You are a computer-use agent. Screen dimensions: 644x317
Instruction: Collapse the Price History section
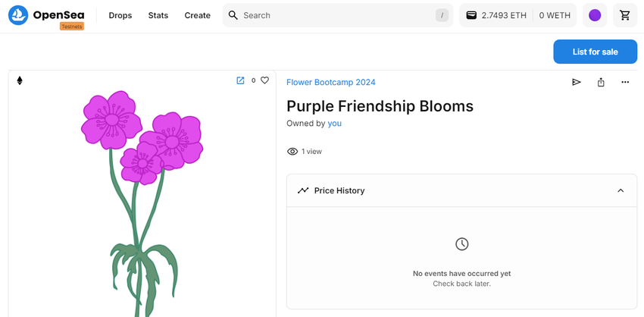coord(621,190)
